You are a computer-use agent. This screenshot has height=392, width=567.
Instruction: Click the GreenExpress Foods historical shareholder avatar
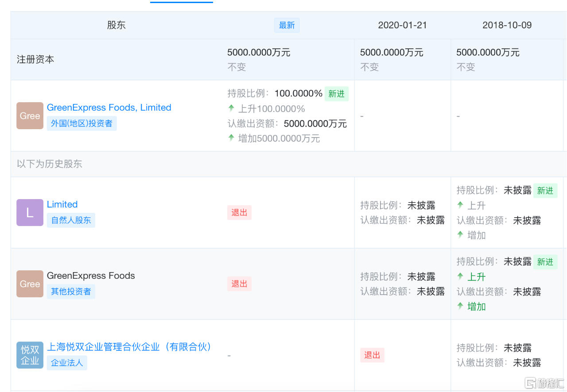click(x=30, y=284)
